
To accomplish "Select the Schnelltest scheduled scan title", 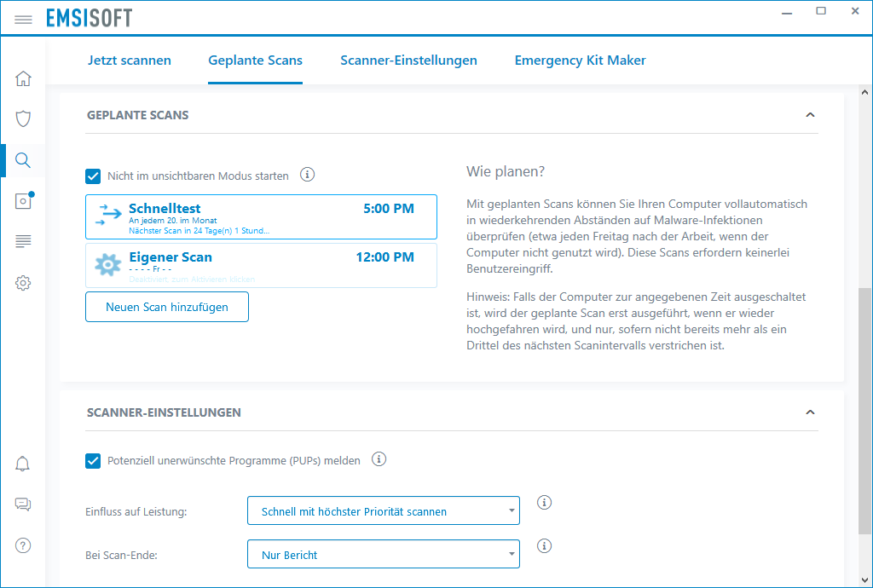I will pyautogui.click(x=165, y=208).
